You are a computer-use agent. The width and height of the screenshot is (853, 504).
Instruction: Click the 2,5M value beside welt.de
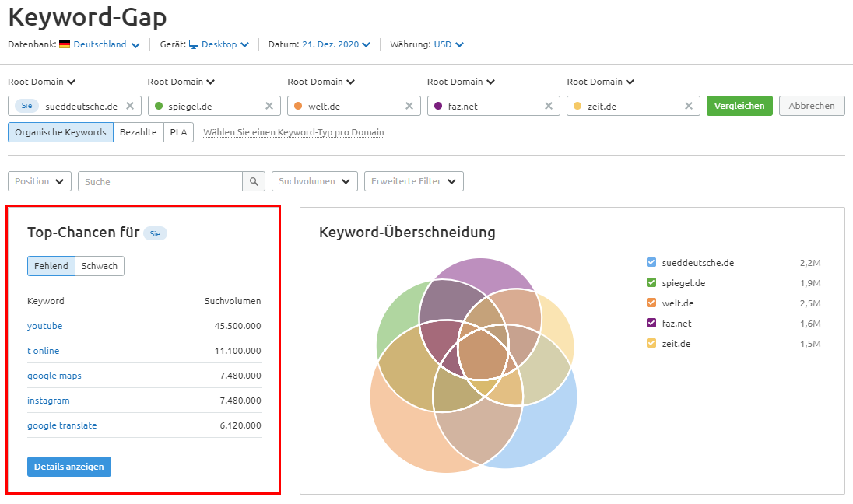(810, 303)
